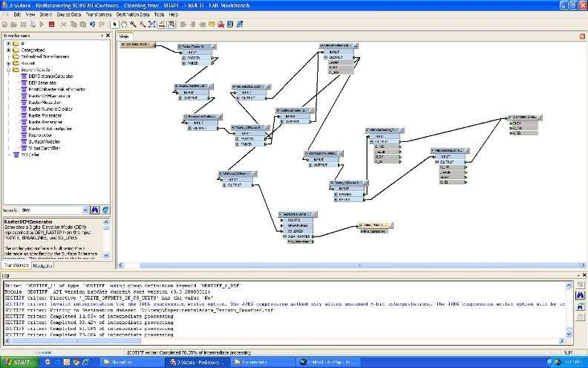Switch to Experiments taskbar window

(x=263, y=362)
